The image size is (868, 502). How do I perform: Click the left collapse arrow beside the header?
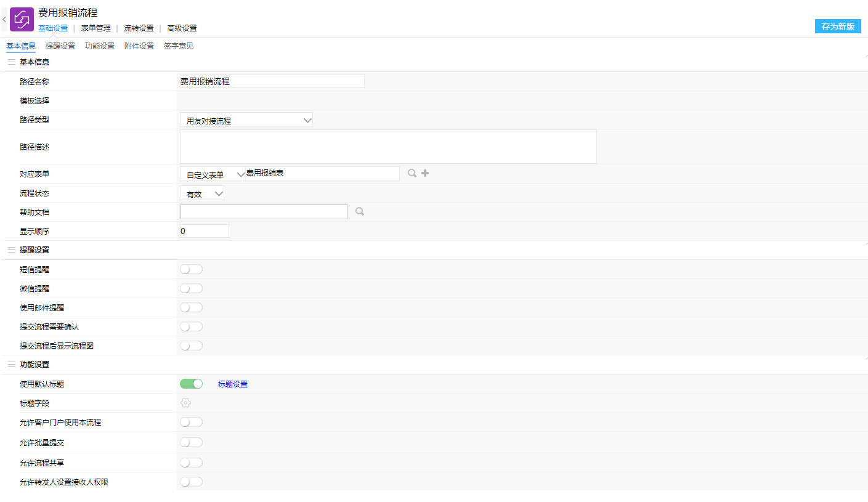pyautogui.click(x=4, y=20)
